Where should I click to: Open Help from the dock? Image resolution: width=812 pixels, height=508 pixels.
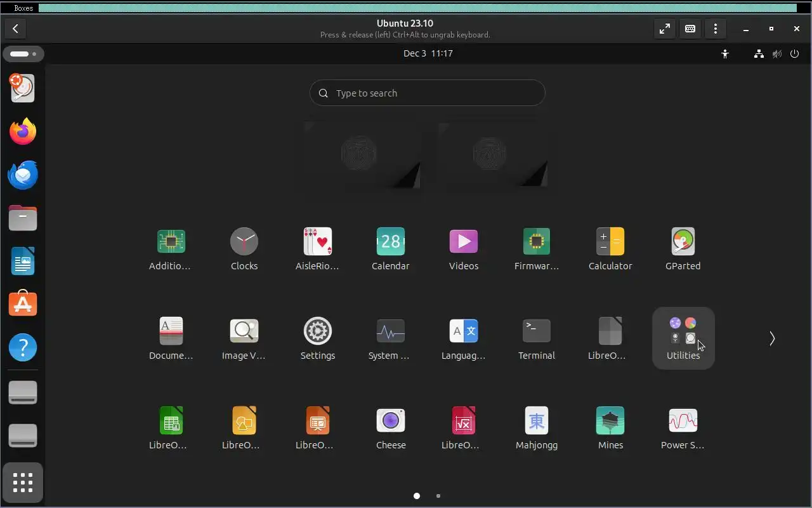[x=23, y=347]
